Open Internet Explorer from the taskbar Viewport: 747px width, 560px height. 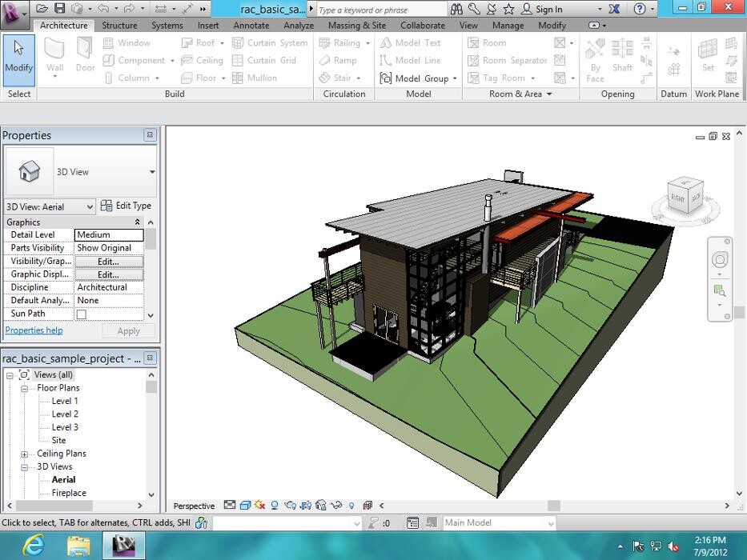tap(34, 545)
